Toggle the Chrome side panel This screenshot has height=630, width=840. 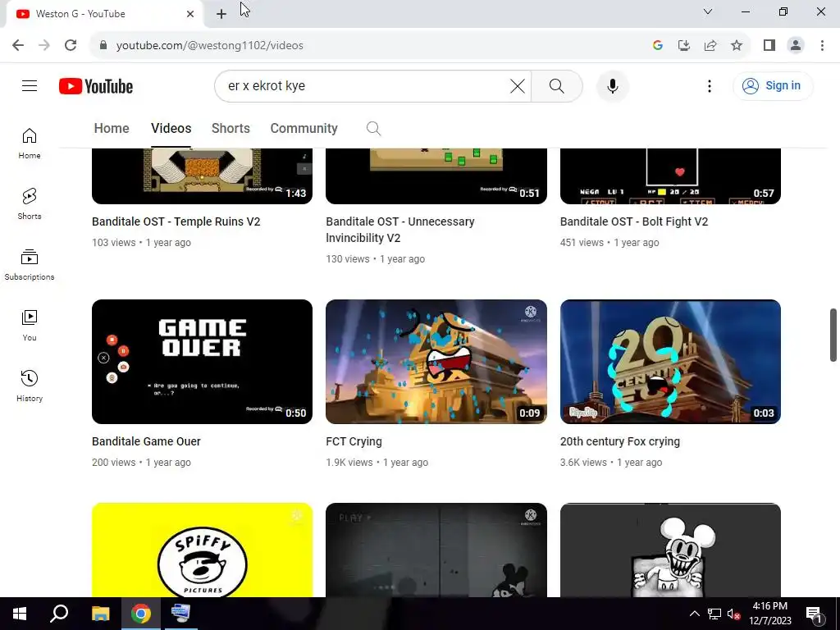pyautogui.click(x=769, y=46)
